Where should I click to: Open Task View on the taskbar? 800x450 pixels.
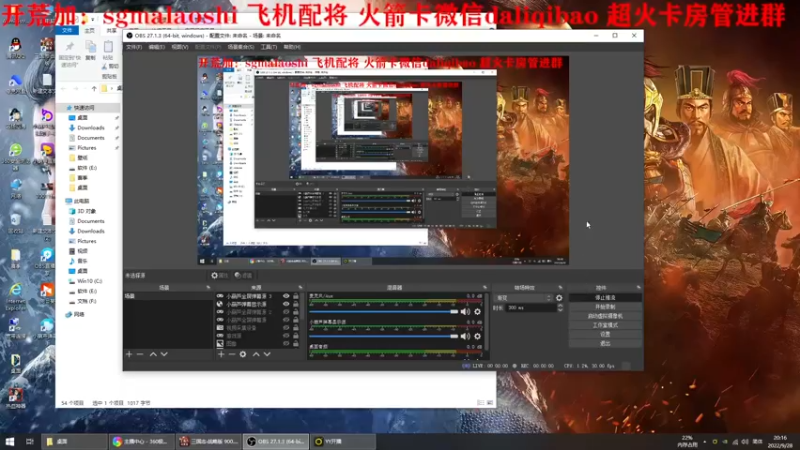(x=30, y=441)
